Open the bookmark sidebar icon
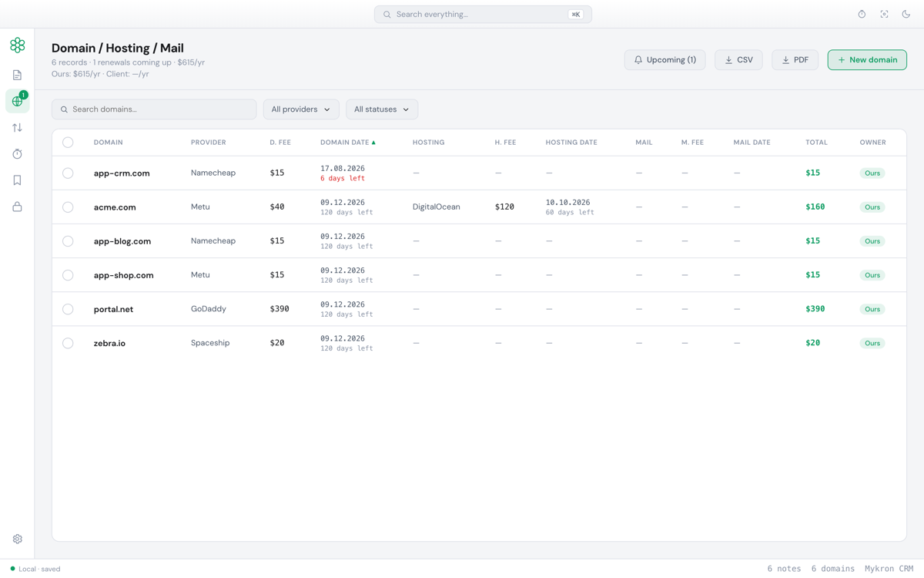 click(x=17, y=180)
